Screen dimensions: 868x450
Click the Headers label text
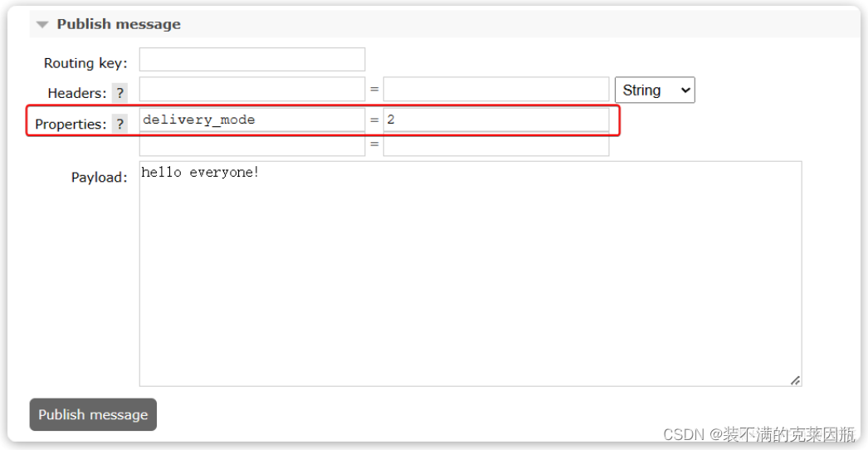(76, 93)
